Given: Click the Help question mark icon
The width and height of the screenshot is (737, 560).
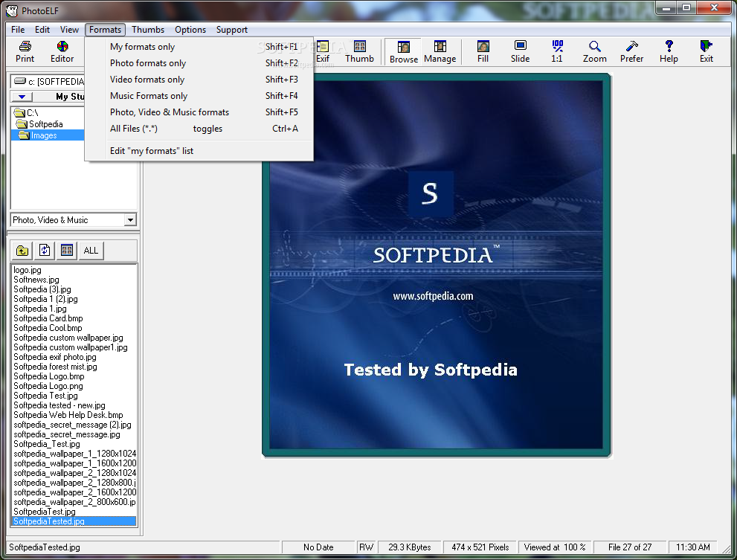Looking at the screenshot, I should [669, 51].
